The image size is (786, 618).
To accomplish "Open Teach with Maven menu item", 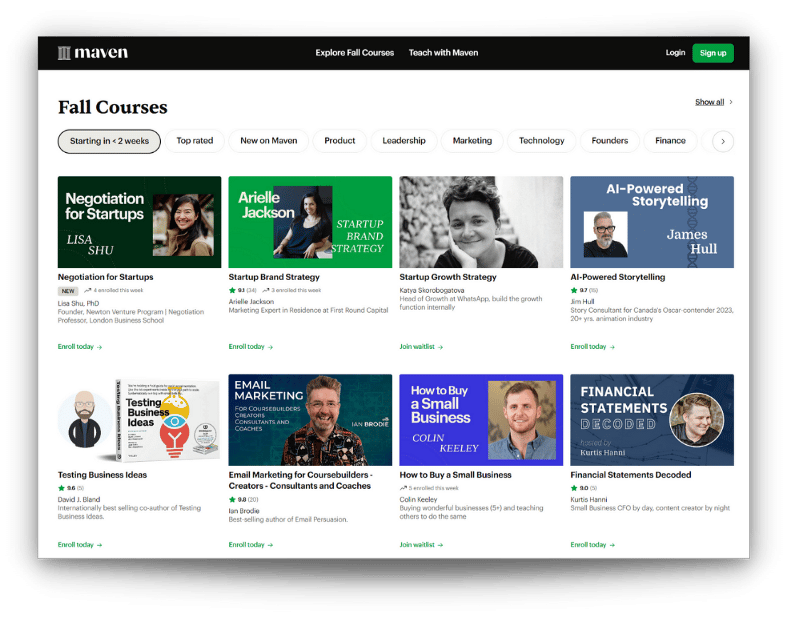I will (443, 53).
